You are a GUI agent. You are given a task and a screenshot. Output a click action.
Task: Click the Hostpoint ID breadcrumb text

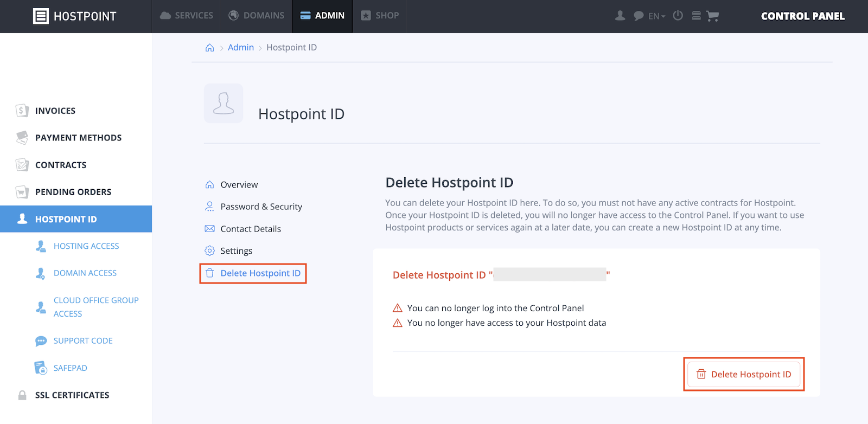click(x=291, y=47)
